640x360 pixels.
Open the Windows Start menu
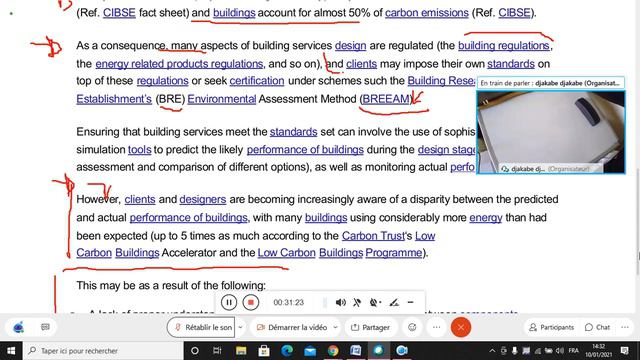(x=11, y=351)
